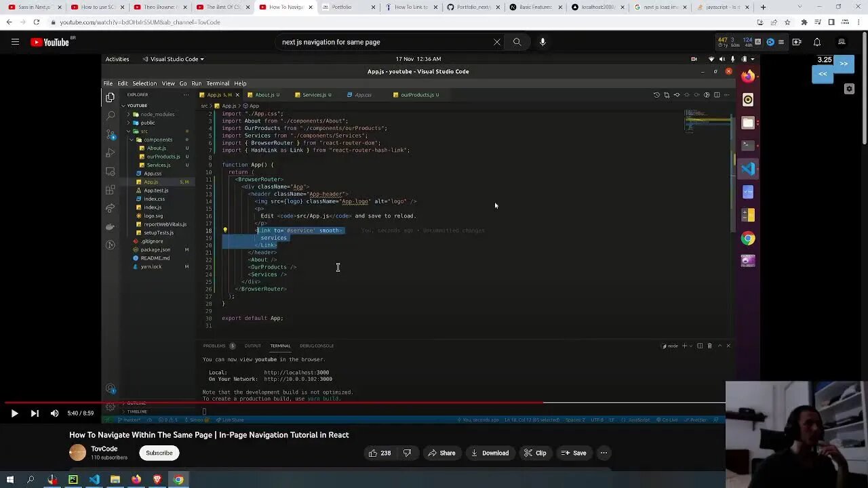
Task: Switch to the 'Sass in Next.js' browser tab
Action: pos(33,7)
